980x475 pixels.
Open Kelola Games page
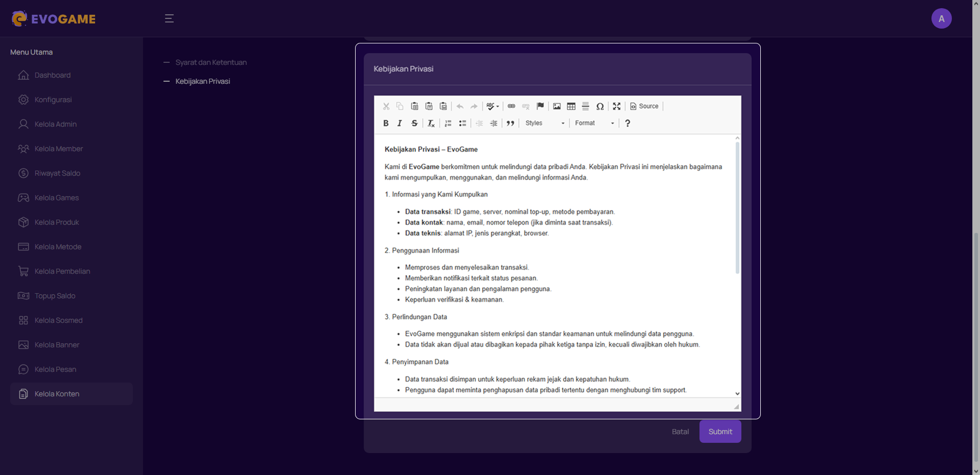pyautogui.click(x=72, y=198)
